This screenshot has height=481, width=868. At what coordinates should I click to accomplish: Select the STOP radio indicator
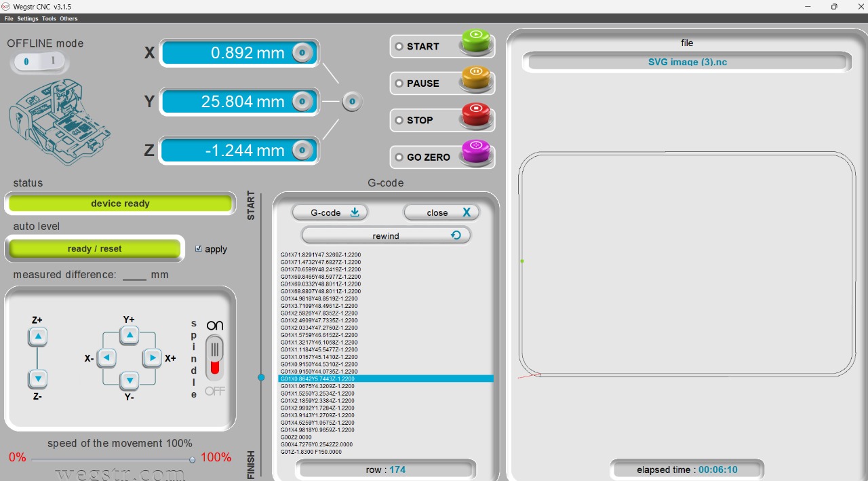[x=399, y=120]
